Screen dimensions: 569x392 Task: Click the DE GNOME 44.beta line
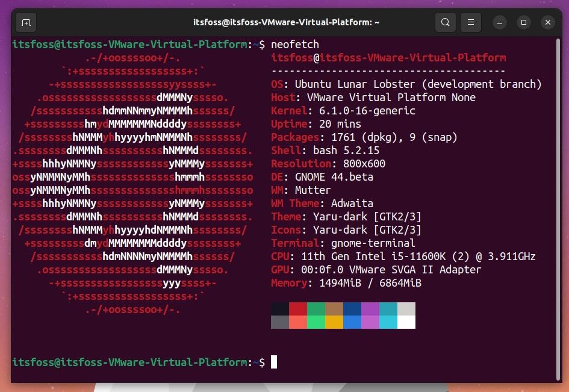(322, 177)
